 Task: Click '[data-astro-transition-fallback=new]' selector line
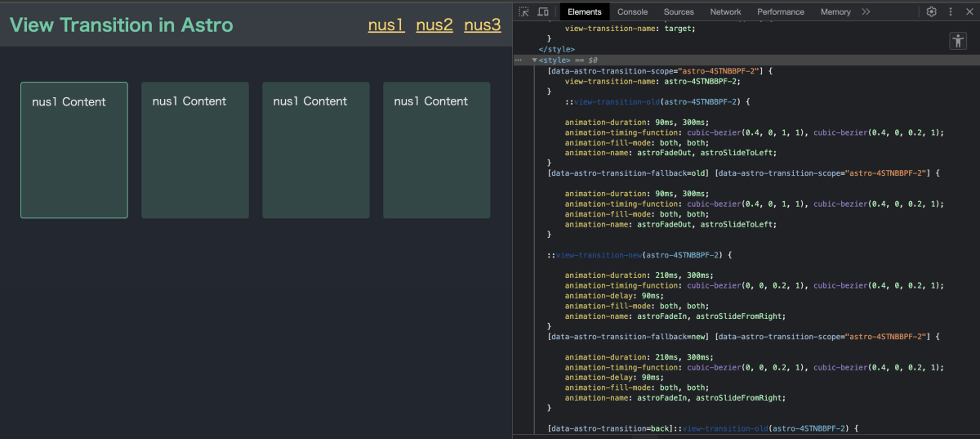click(x=744, y=337)
